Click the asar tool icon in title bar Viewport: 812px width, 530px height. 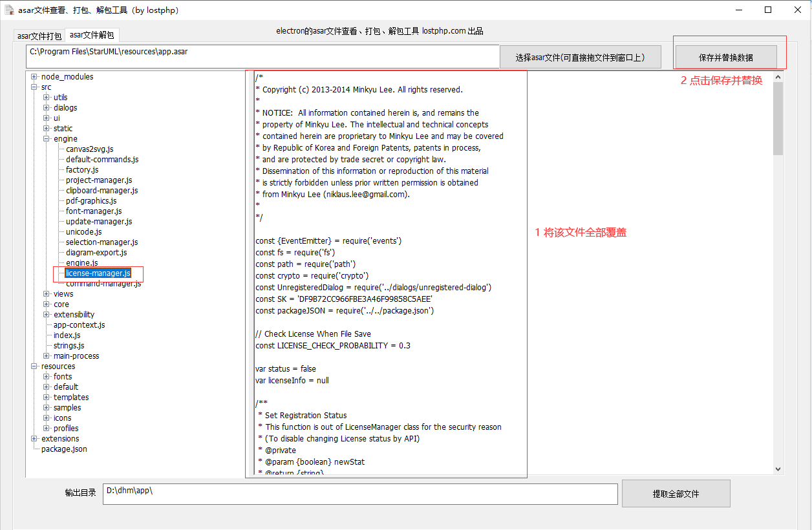[9, 9]
